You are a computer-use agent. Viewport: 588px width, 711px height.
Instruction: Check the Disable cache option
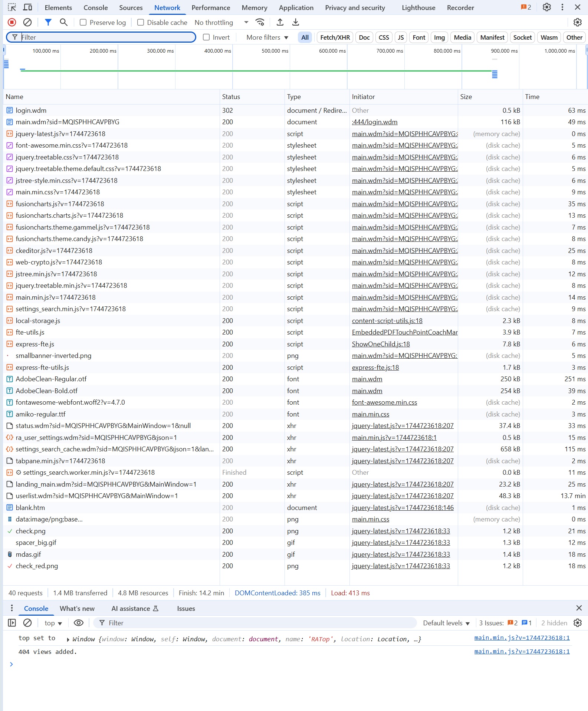coord(141,23)
